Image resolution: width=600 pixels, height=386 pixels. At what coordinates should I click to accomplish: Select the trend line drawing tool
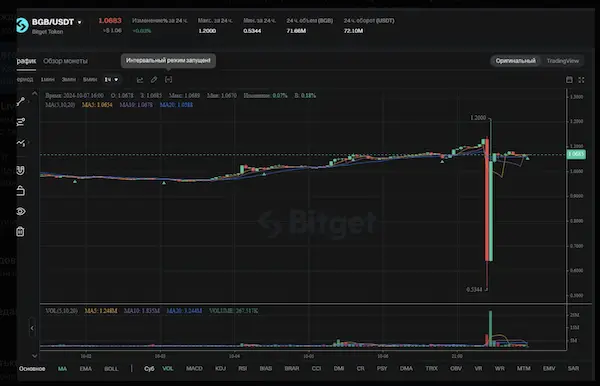21,101
